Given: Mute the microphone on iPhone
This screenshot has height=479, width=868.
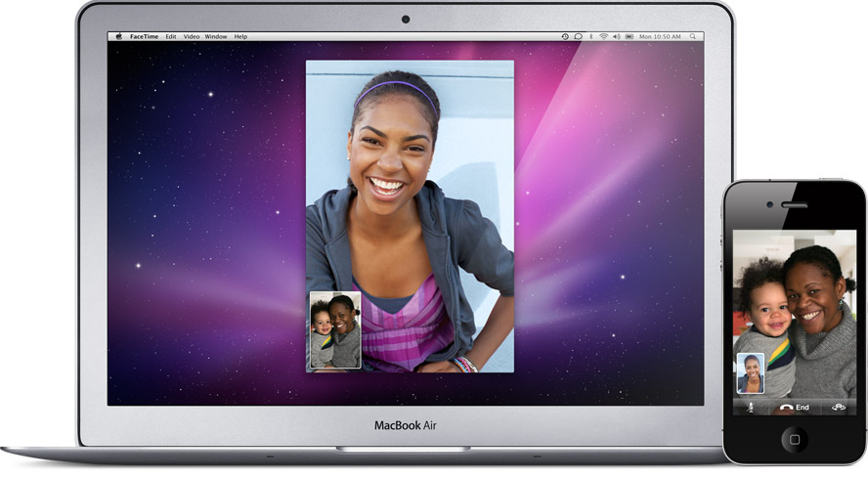Looking at the screenshot, I should coord(751,407).
